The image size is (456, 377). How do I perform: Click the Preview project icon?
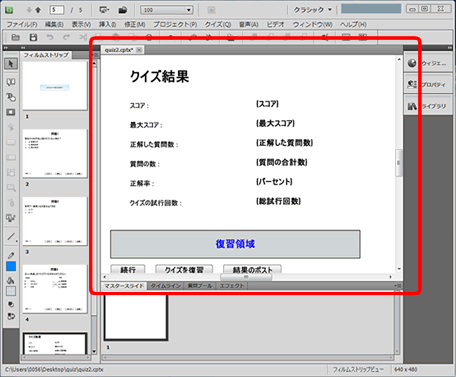(104, 10)
